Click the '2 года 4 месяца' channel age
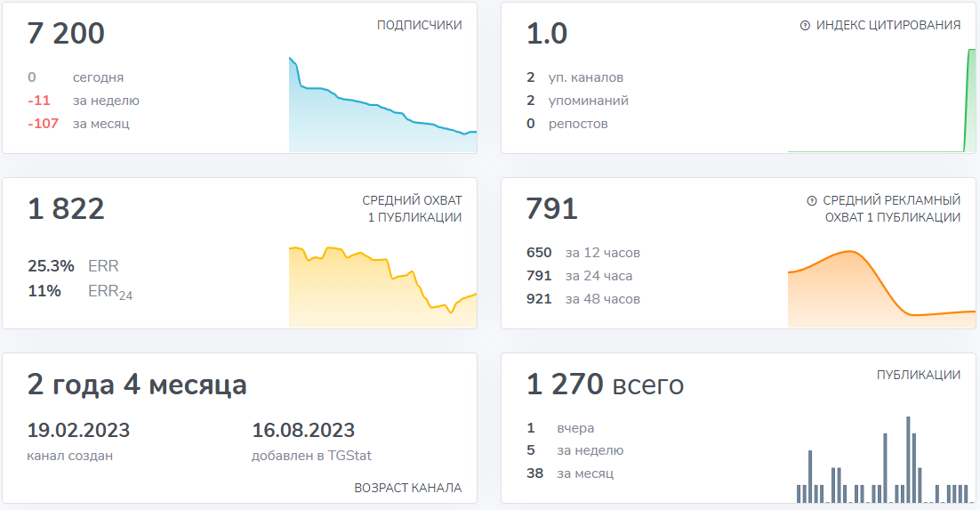The image size is (980, 510). point(137,385)
